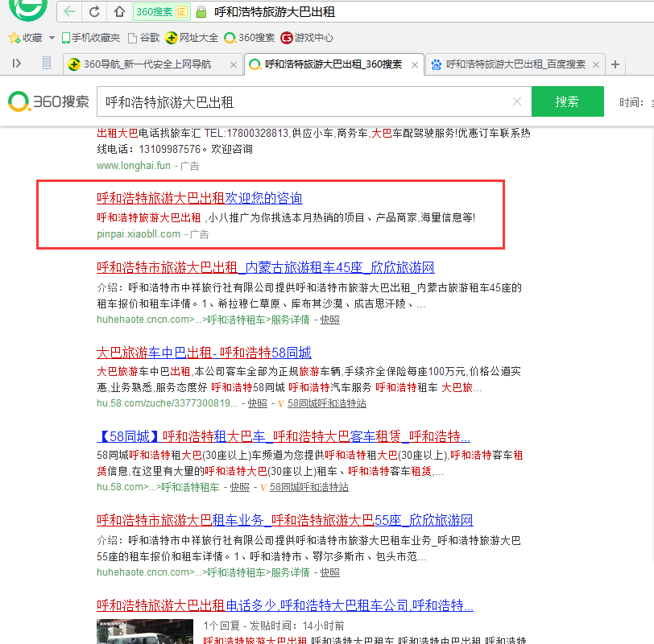Open 快照 for the 55座 欣欣旅游网 result
The width and height of the screenshot is (654, 644).
[329, 572]
